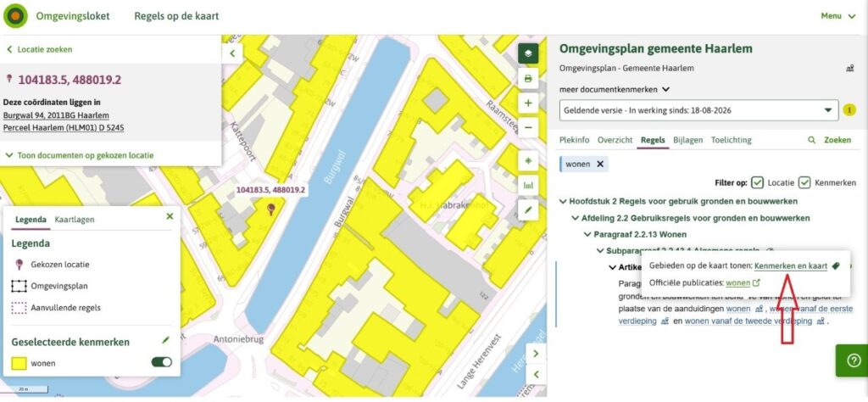Uncheck the Locatie filter checkbox
The image size is (868, 402).
[757, 182]
